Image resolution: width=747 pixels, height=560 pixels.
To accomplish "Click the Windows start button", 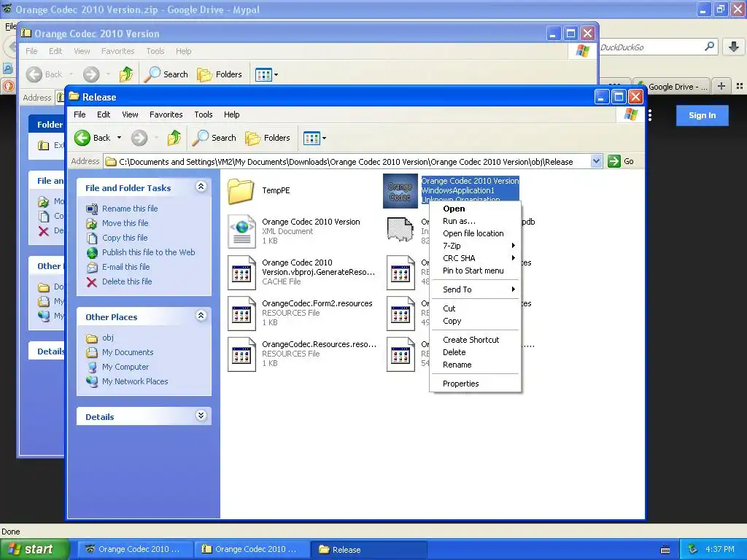I will (34, 550).
